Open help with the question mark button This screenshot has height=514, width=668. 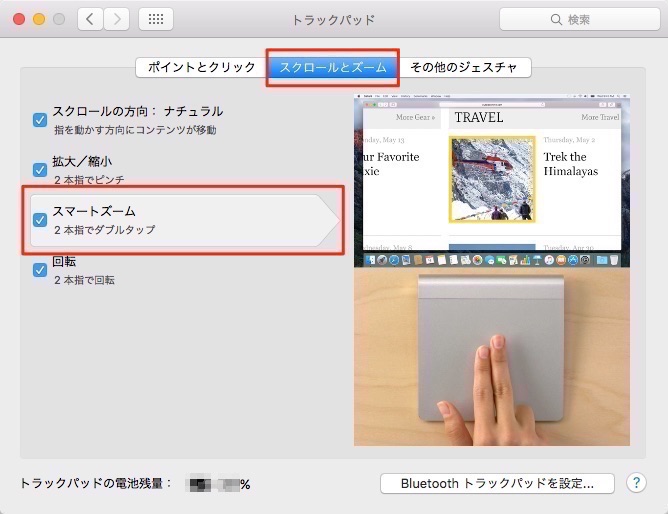[x=636, y=483]
